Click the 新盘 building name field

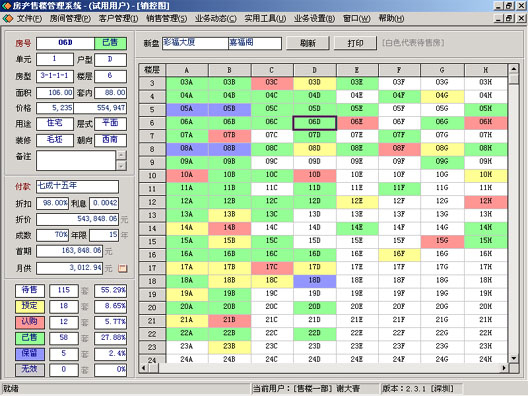pos(195,43)
